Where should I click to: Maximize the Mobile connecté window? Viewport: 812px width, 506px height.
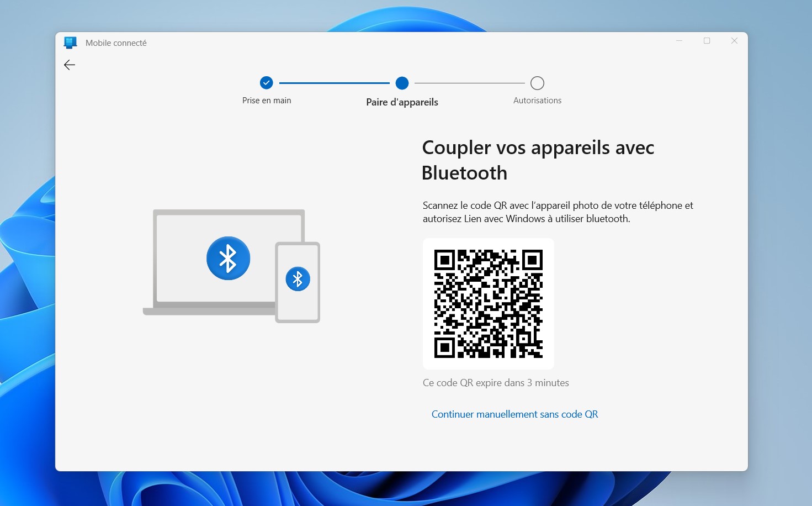[707, 41]
